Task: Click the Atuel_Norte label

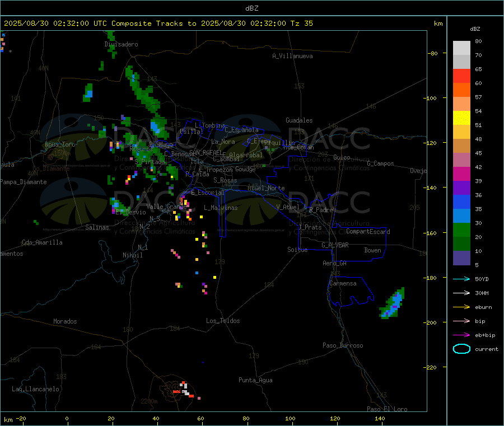Action: (266, 188)
